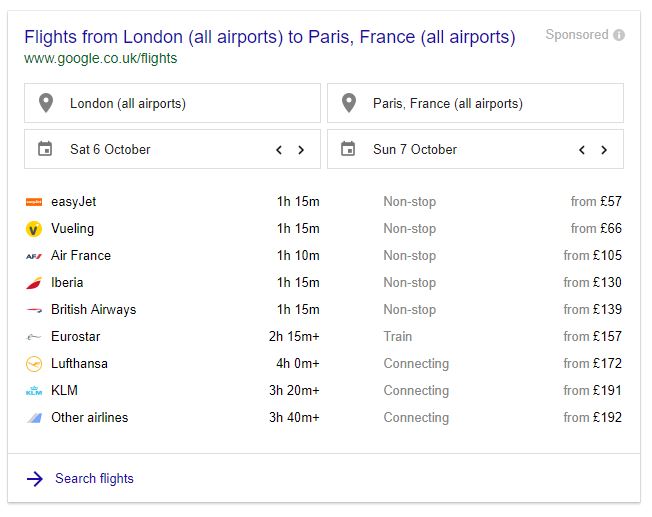Select the British Airways from £139 row
This screenshot has width=652, height=517.
tap(324, 309)
